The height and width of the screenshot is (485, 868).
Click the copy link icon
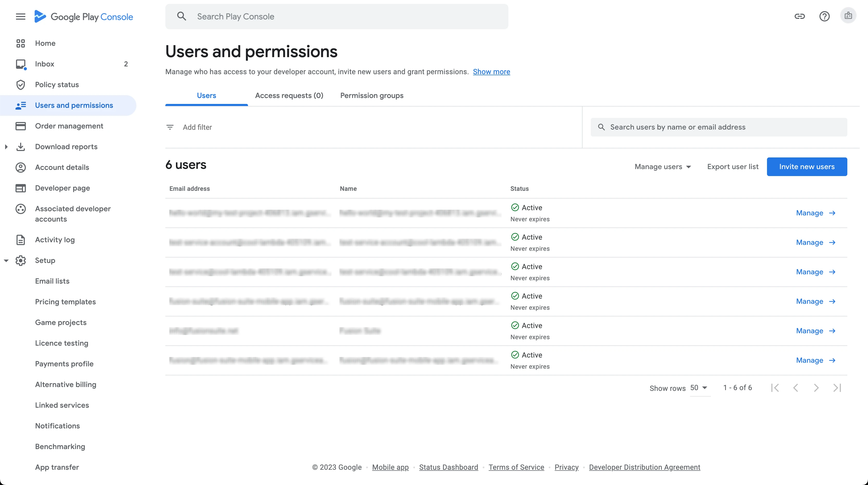(799, 16)
